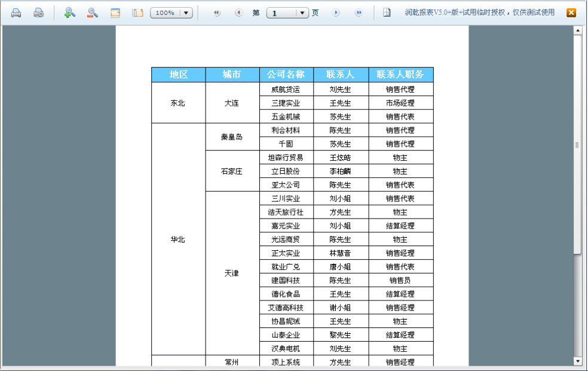Click contact 林慧音 in 正太实业 row
The height and width of the screenshot is (371, 588).
coord(341,253)
